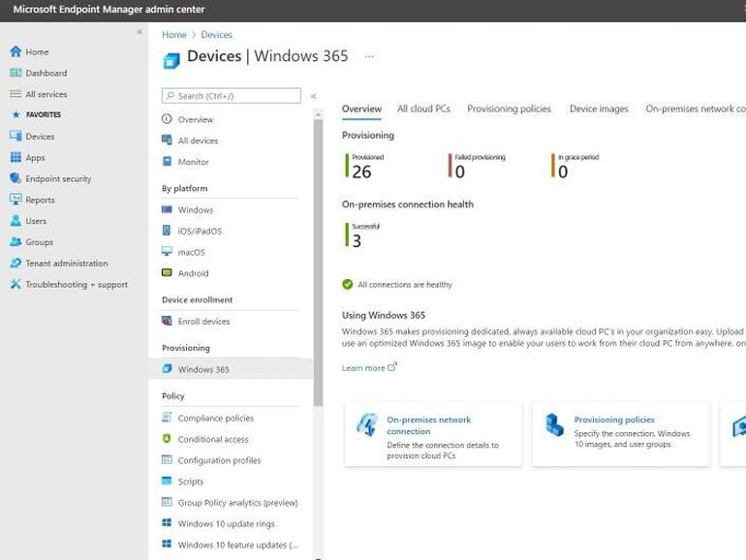This screenshot has width=746, height=560.
Task: Click the Endpoint security shield icon
Action: 16,178
